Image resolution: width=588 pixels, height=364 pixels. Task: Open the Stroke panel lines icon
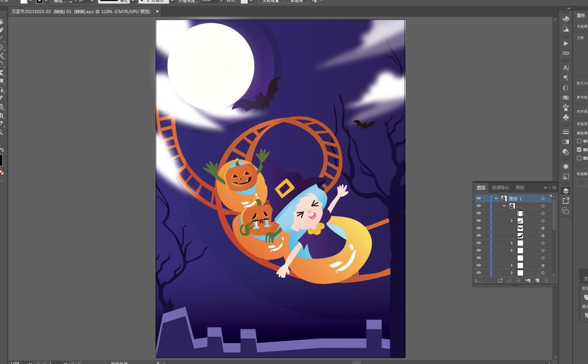click(x=566, y=132)
